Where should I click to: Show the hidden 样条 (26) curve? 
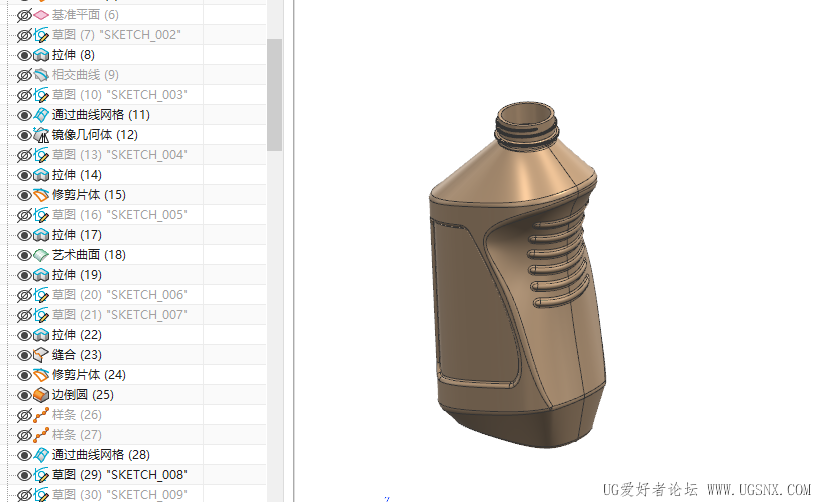tap(24, 415)
